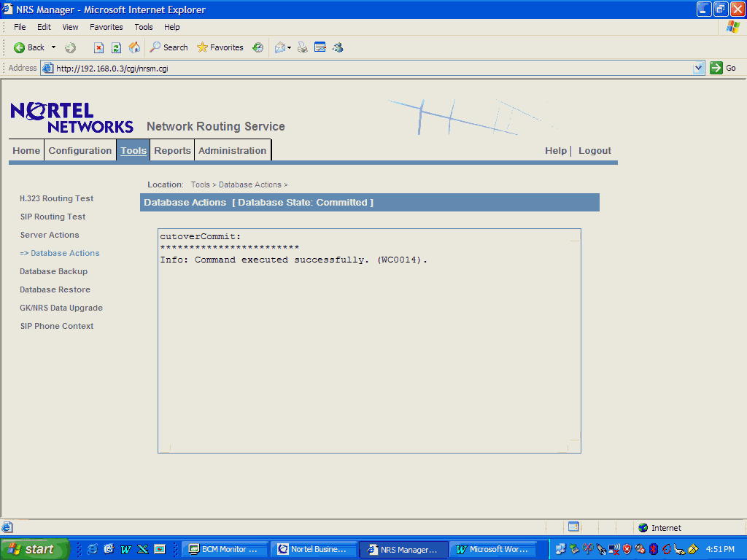Click the Stop loading icon
Viewport: 747px width, 560px height.
pyautogui.click(x=98, y=47)
